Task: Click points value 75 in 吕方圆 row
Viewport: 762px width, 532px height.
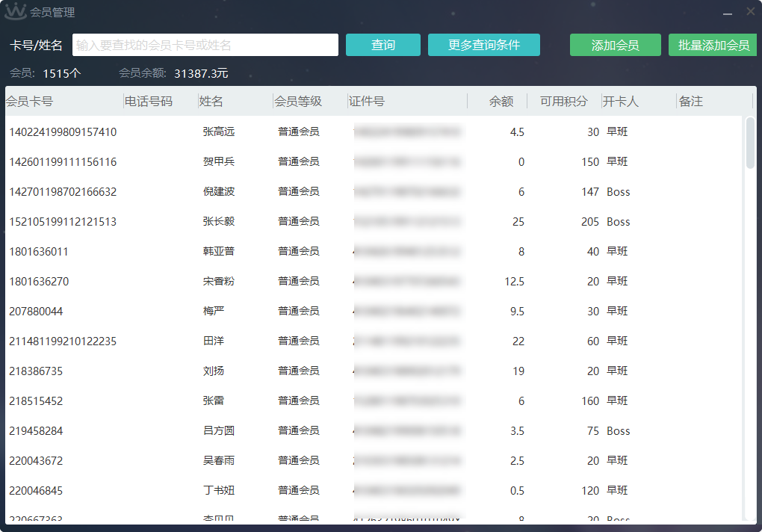Action: click(593, 431)
